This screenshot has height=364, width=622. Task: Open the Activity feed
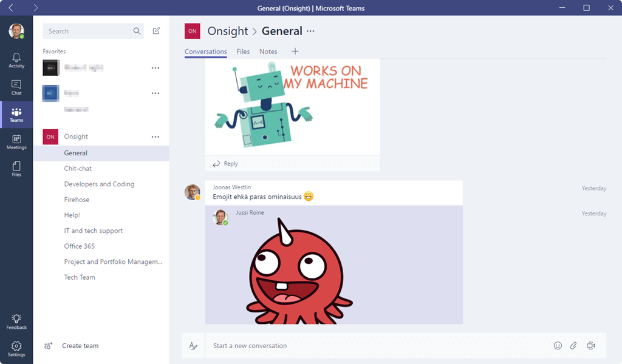pyautogui.click(x=16, y=61)
